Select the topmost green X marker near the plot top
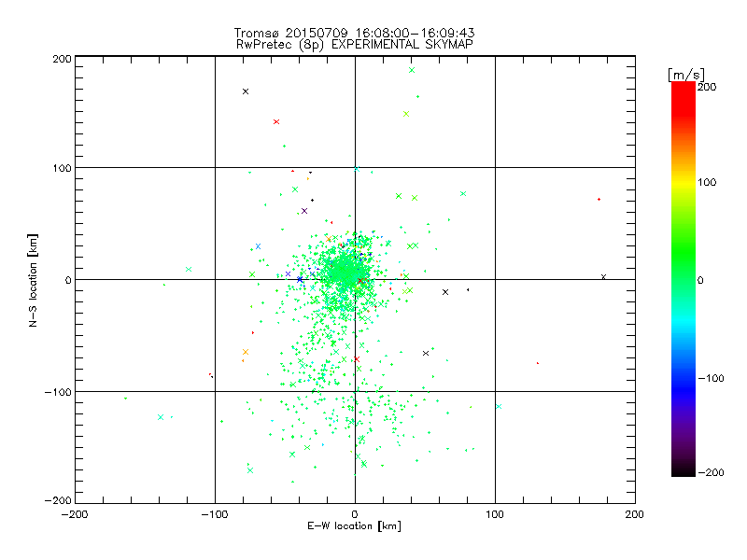747x560 pixels. click(412, 70)
